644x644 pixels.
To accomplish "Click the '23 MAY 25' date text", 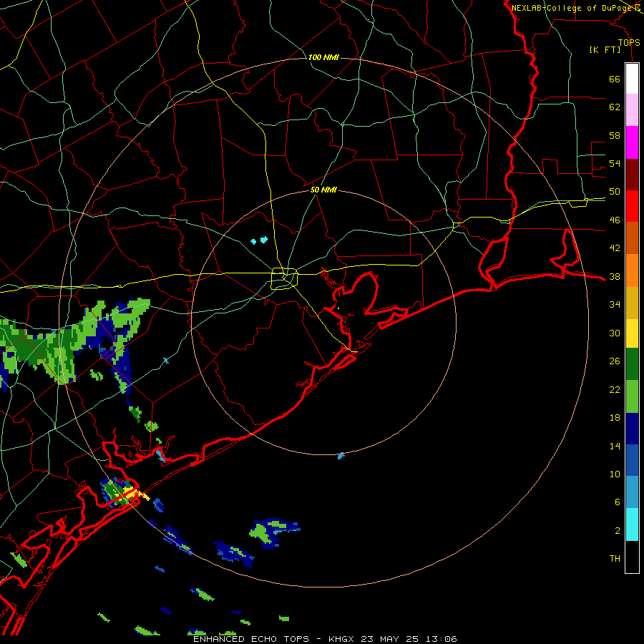I will 389,639.
